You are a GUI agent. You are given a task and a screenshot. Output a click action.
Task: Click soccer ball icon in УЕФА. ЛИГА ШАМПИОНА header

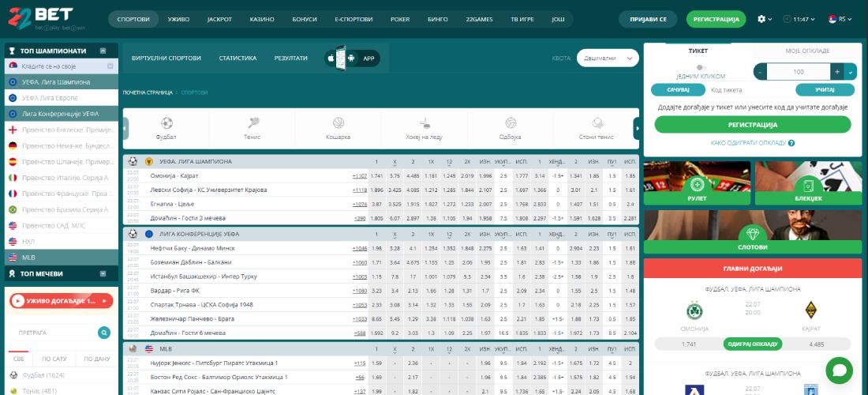click(133, 162)
